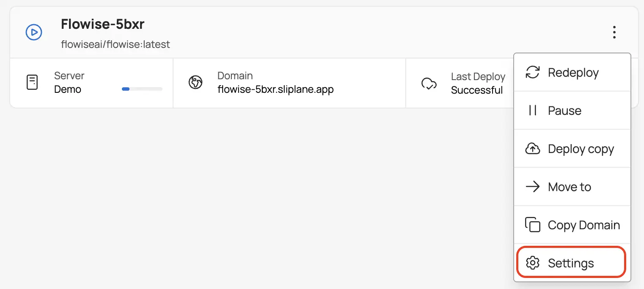Click the flowise-5bxr.sliplane.app domain text
The height and width of the screenshot is (289, 644).
[275, 89]
